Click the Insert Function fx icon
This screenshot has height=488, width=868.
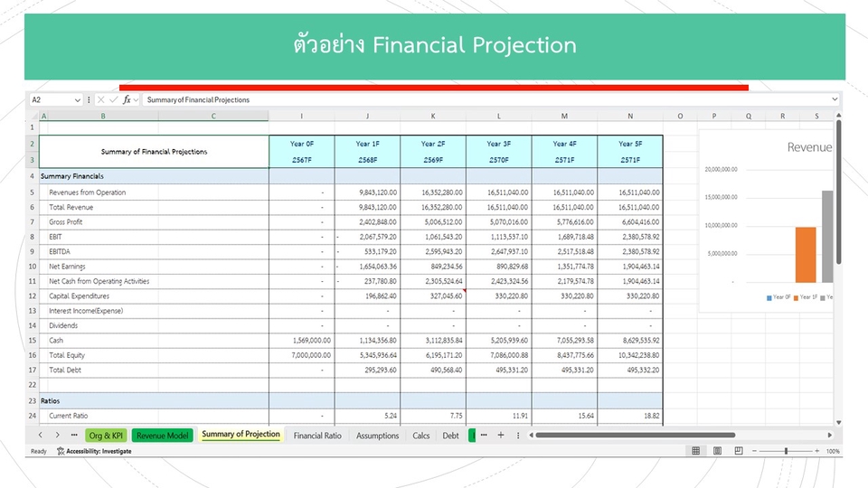click(127, 99)
